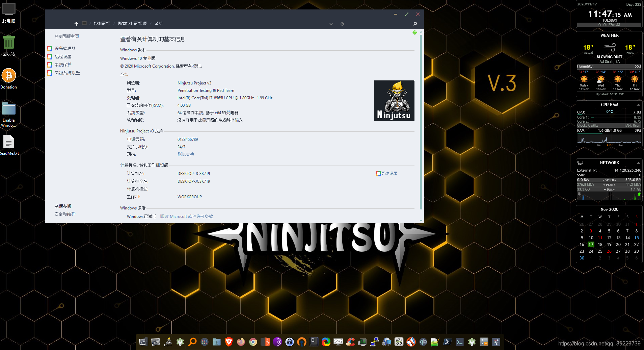
Task: Collapse the NETWORK widget with its arrow
Action: [638, 163]
